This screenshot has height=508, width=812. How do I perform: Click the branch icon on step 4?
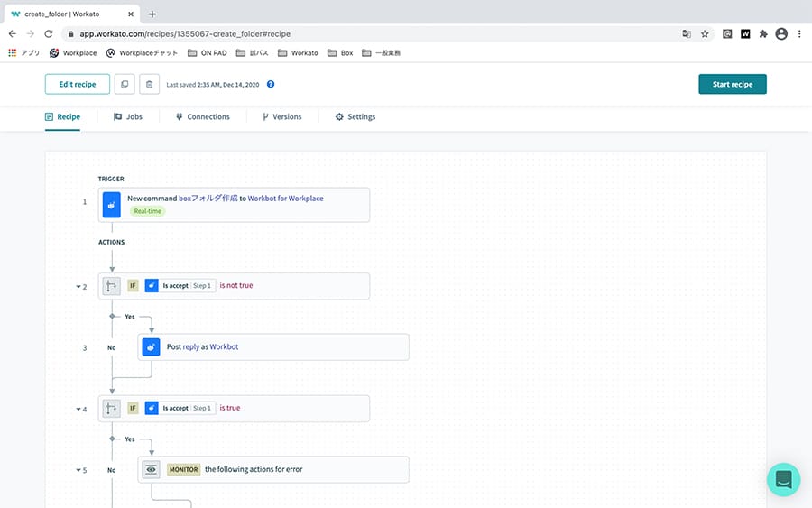(111, 409)
